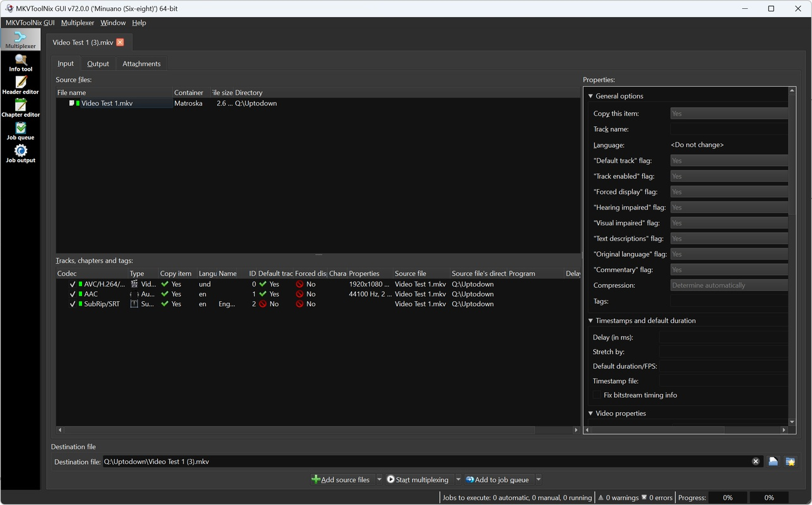Enable Fix bitstream timing info
This screenshot has height=505, width=812.
point(597,395)
